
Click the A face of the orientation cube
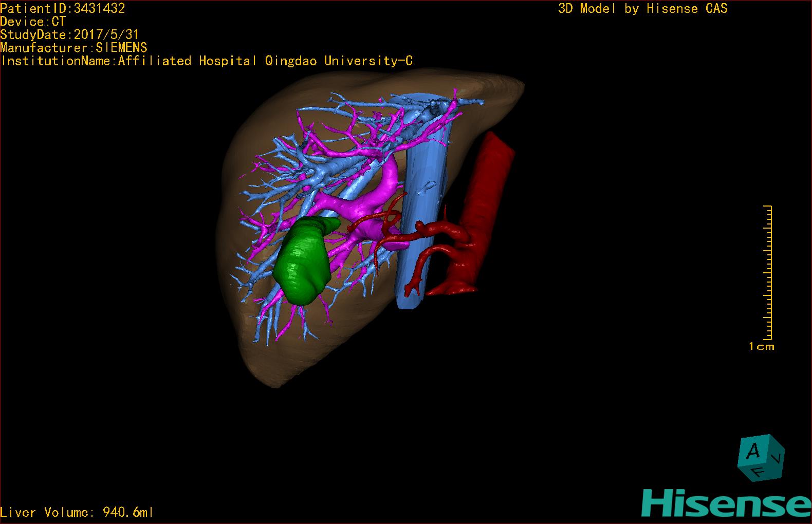(x=753, y=451)
